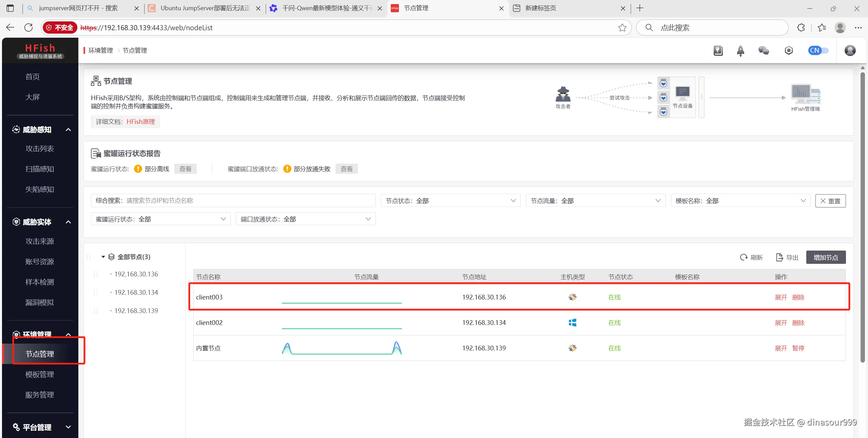Click the 增加节点 button

pyautogui.click(x=825, y=257)
